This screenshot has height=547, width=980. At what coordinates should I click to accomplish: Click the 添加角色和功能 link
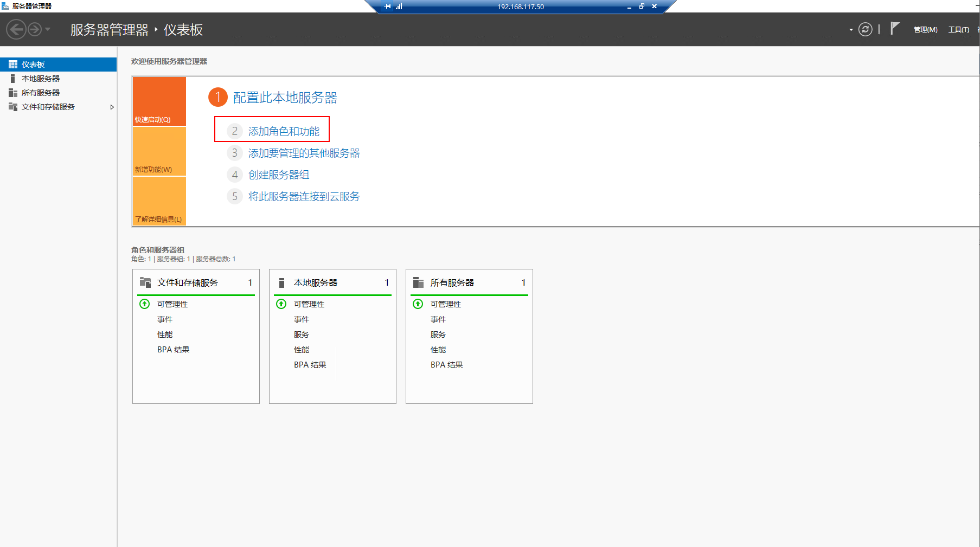point(284,132)
